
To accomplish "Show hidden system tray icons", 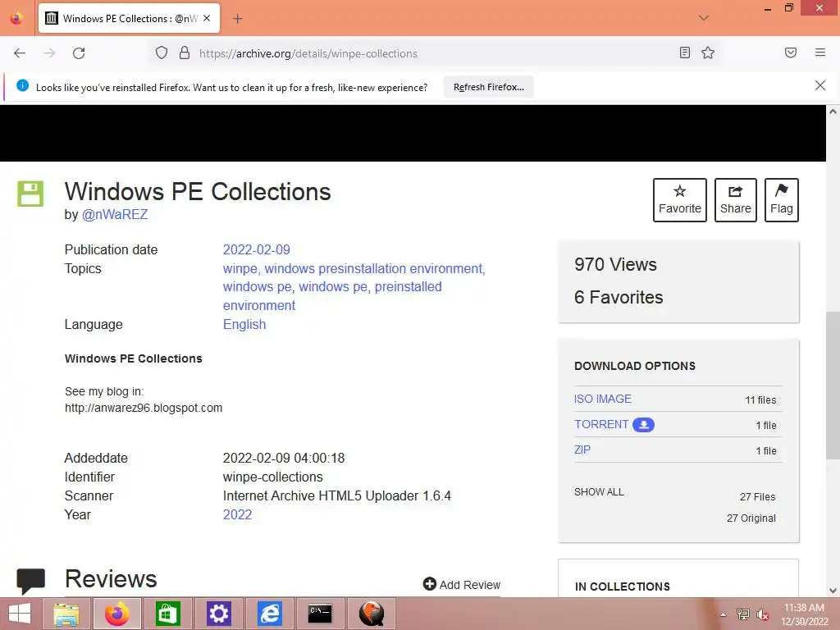I will tap(723, 614).
